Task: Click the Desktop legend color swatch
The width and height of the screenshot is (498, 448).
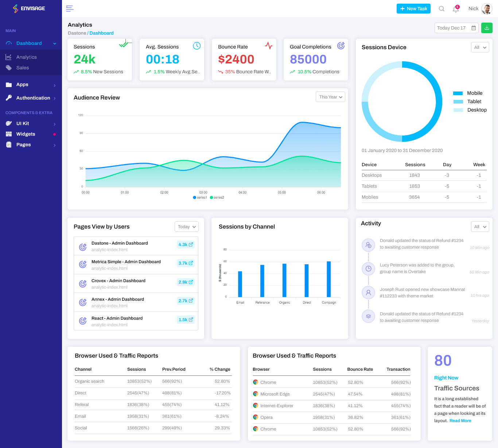Action: (x=458, y=110)
